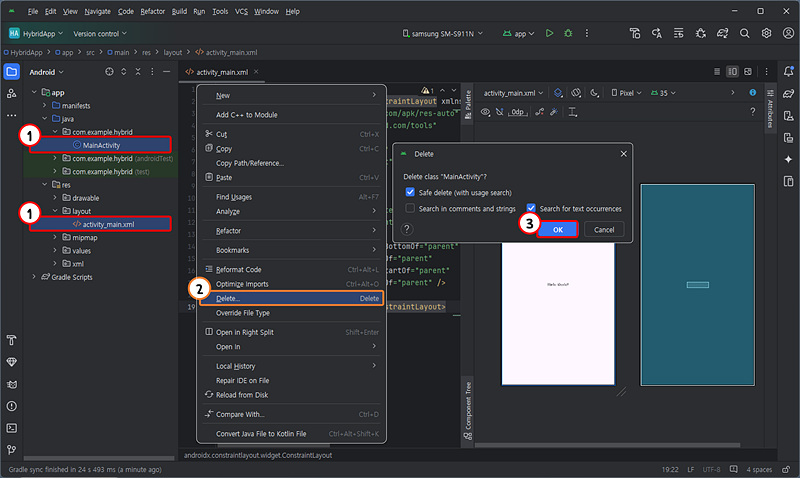Choose Convert Java File to Kotlin File
Screen dimensions: 800x478
pos(291,434)
